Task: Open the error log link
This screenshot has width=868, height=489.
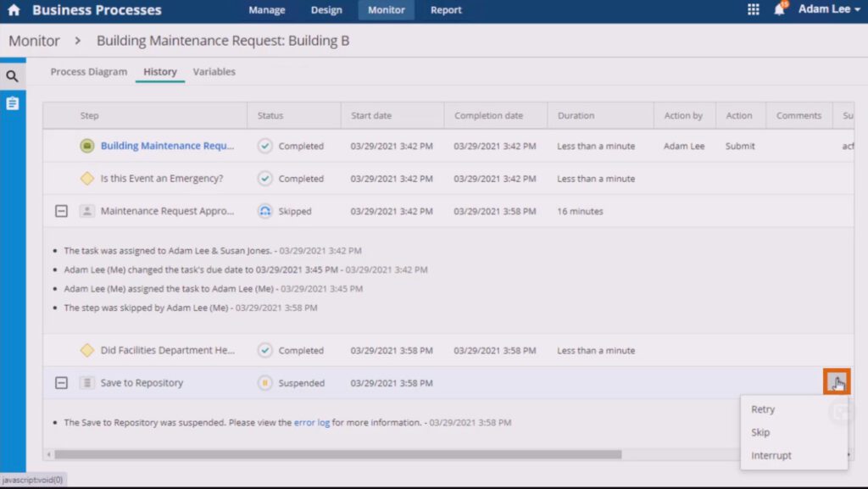Action: (x=312, y=423)
